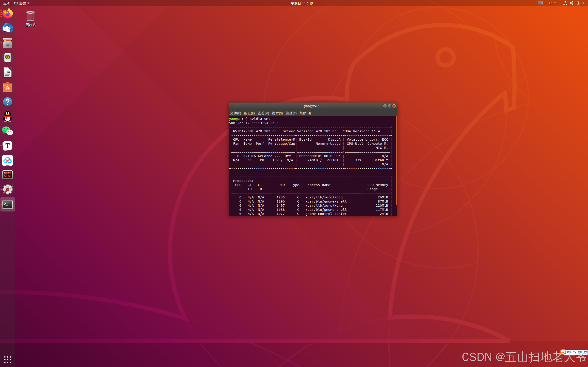Open the QQ penguin app
The image size is (588, 367).
coord(8,117)
